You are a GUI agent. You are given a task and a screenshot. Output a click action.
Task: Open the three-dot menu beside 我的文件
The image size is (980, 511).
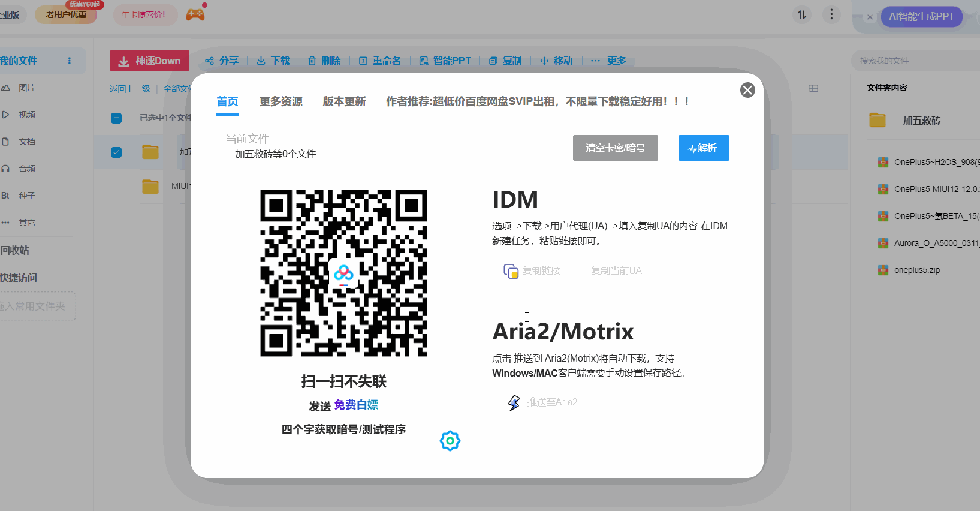click(70, 61)
